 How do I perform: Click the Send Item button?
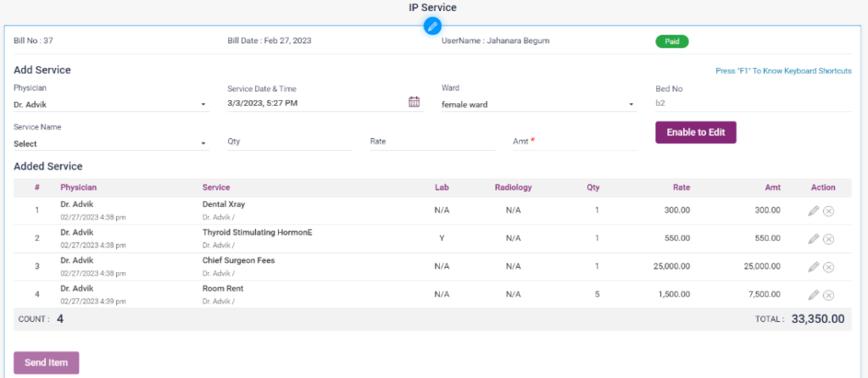click(47, 363)
